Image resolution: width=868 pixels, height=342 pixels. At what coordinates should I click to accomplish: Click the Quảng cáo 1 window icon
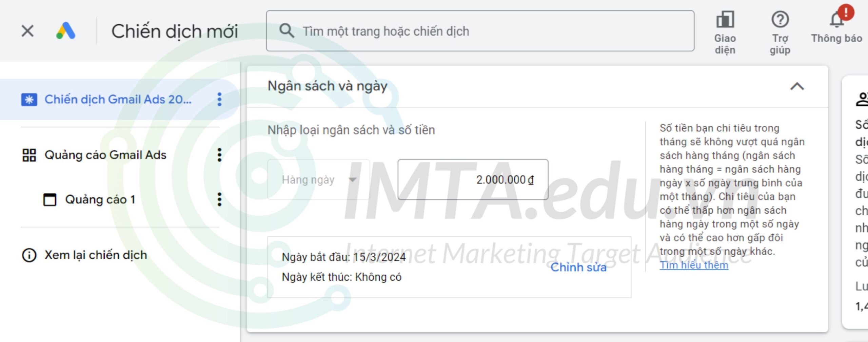click(50, 199)
